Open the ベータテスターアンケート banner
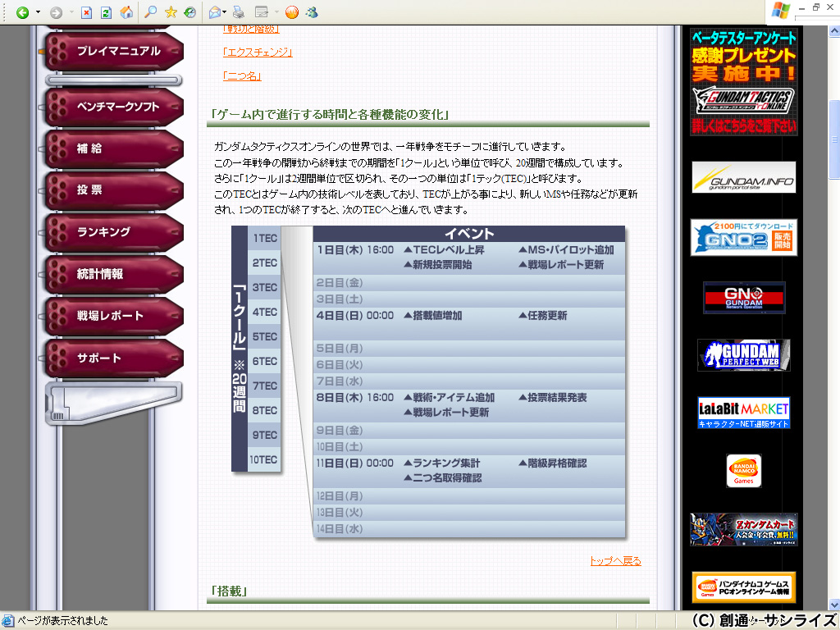Viewport: 840px width, 630px height. pos(743,82)
